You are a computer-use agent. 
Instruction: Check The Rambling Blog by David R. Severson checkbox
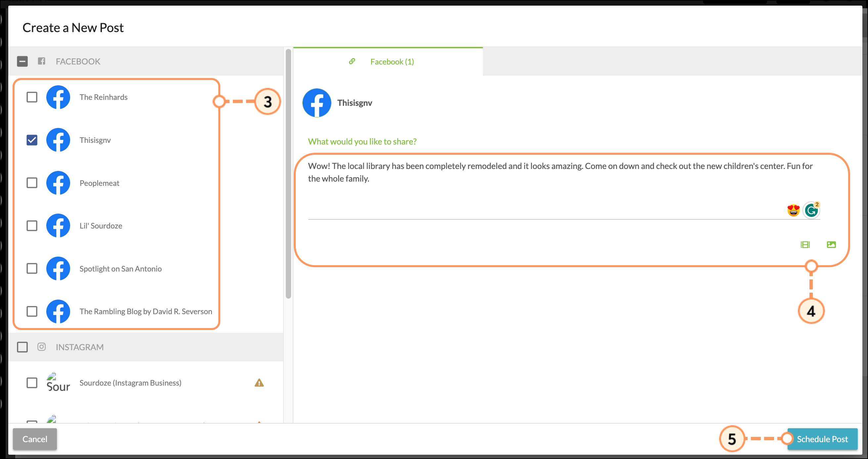[32, 311]
